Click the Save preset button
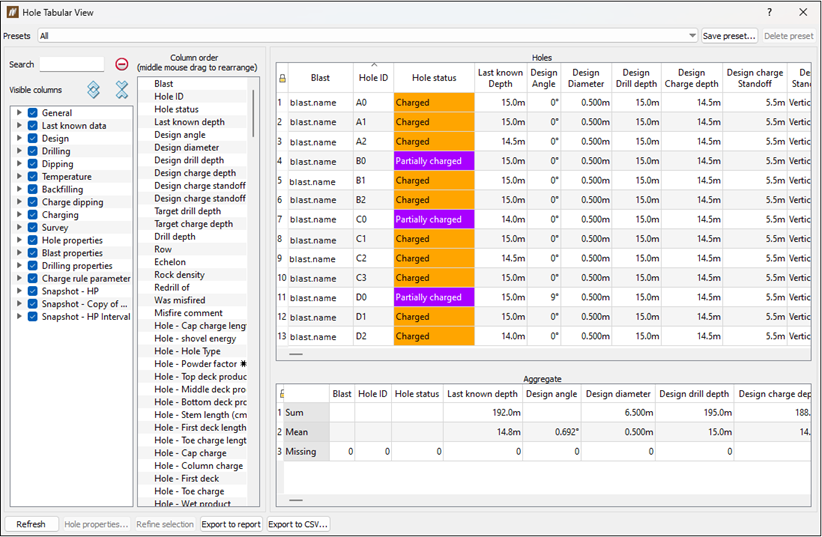Screen dimensions: 822x537 click(x=729, y=36)
